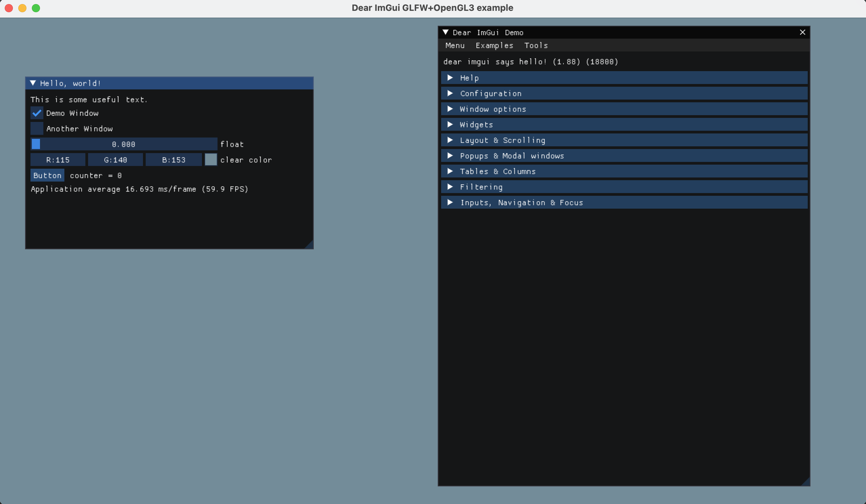Click the macOS red close button
This screenshot has height=504, width=866.
[9, 8]
